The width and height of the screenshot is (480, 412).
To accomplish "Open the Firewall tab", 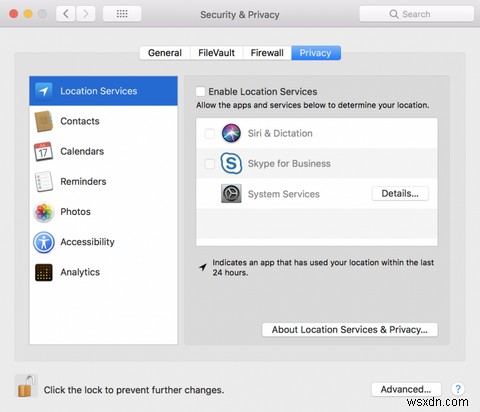I will [267, 53].
